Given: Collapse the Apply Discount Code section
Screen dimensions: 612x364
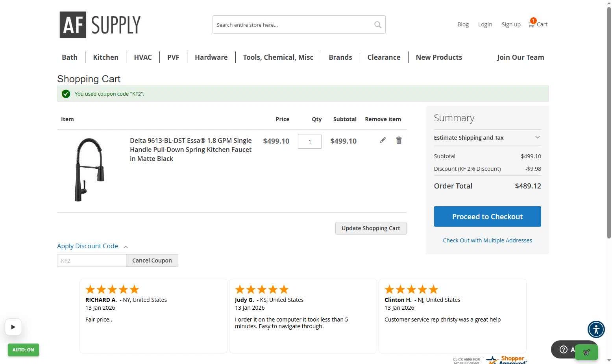Looking at the screenshot, I should (x=92, y=246).
